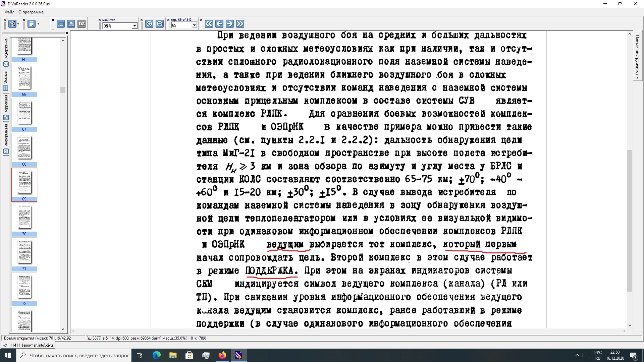Screen dimensions: 644x362
Task: Select the rectangular selection tool
Action: tap(61, 24)
